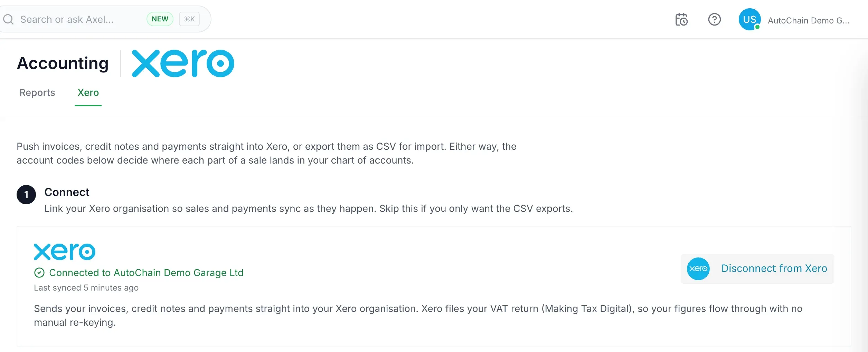
Task: Click the ⌘K shortcut badge
Action: [x=189, y=19]
